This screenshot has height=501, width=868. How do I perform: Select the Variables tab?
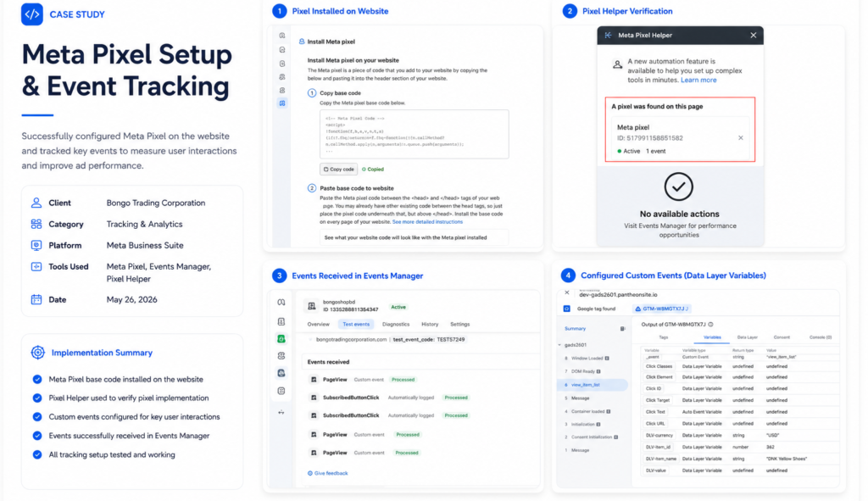point(712,337)
